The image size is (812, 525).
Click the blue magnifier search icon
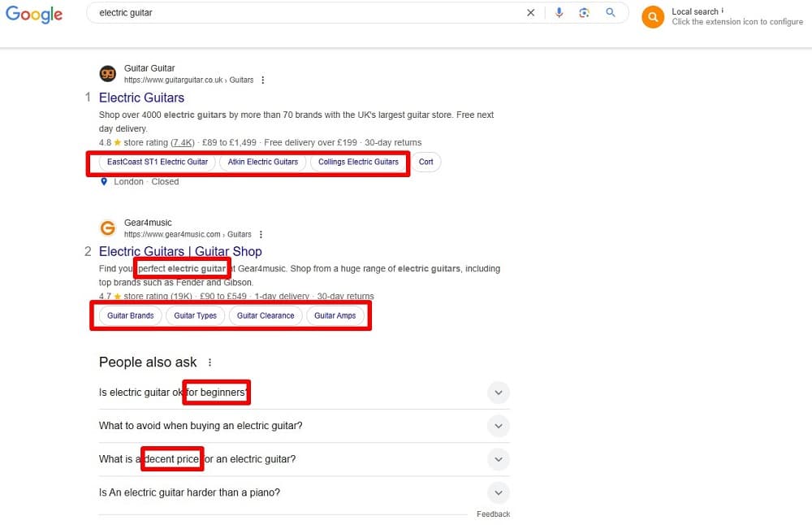pyautogui.click(x=611, y=12)
